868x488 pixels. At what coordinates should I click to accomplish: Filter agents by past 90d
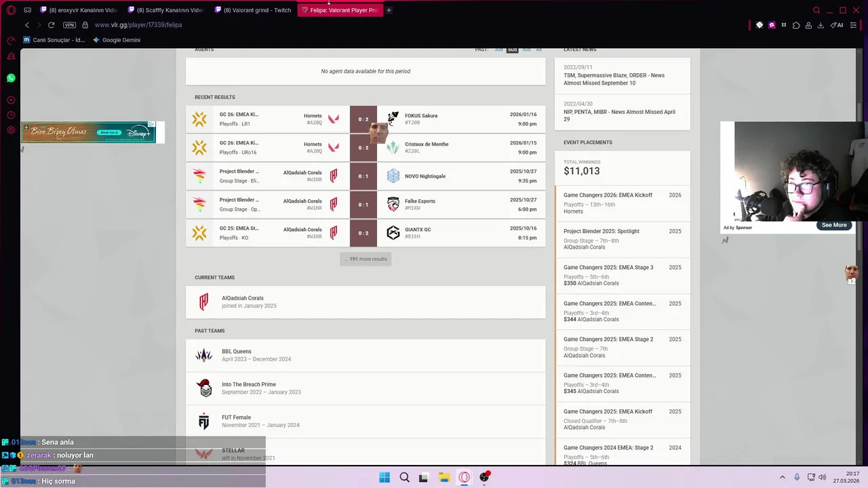tap(526, 49)
